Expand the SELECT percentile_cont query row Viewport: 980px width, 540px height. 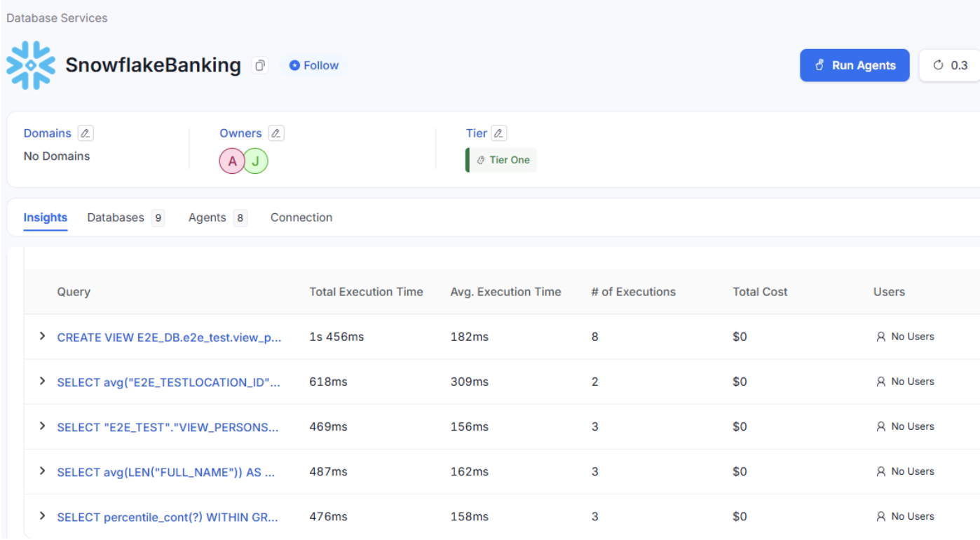[x=42, y=516]
